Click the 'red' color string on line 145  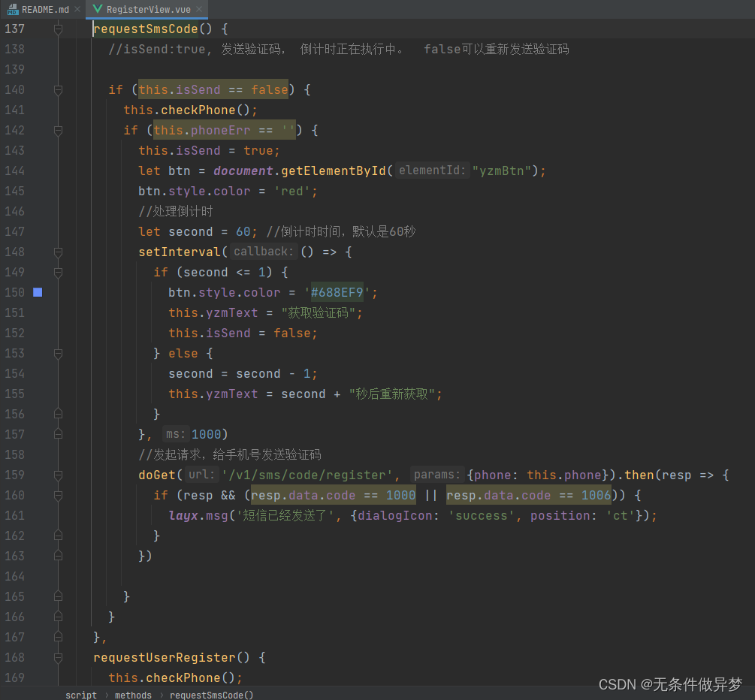(291, 191)
